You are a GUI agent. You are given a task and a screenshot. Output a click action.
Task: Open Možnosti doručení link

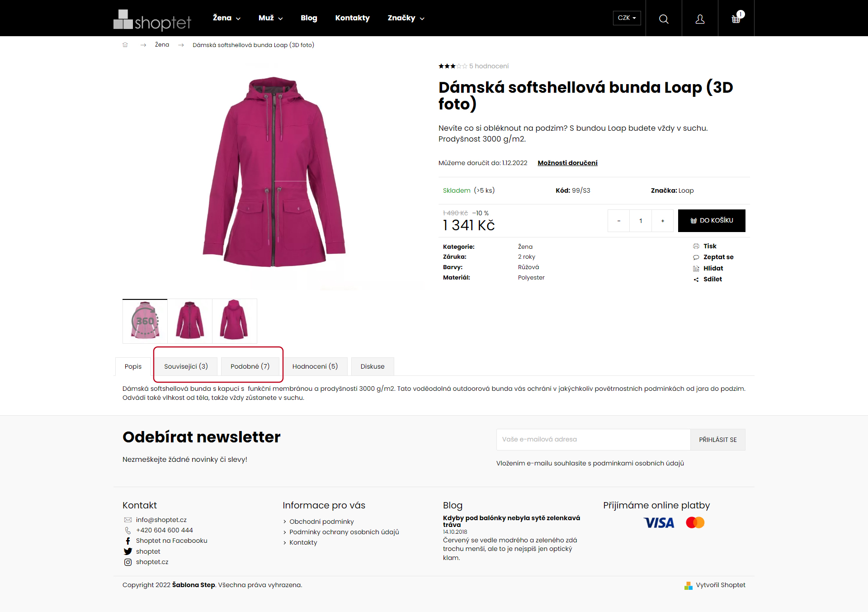click(x=567, y=163)
